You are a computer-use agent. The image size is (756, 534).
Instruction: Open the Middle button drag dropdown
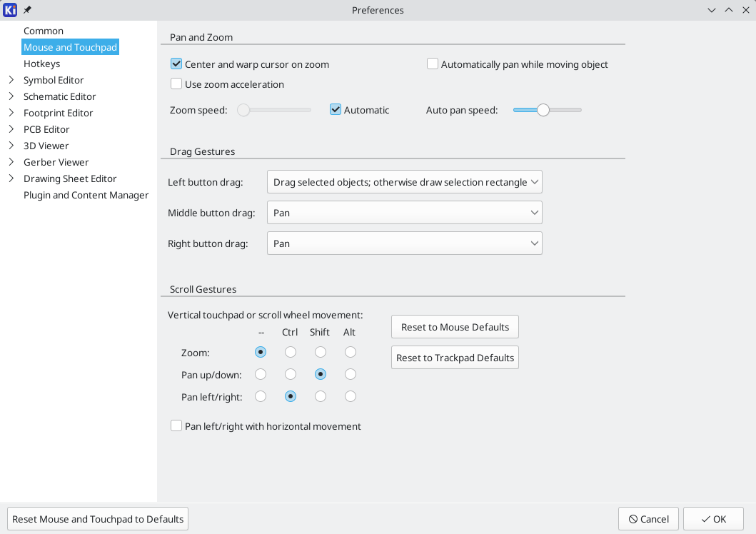(404, 212)
